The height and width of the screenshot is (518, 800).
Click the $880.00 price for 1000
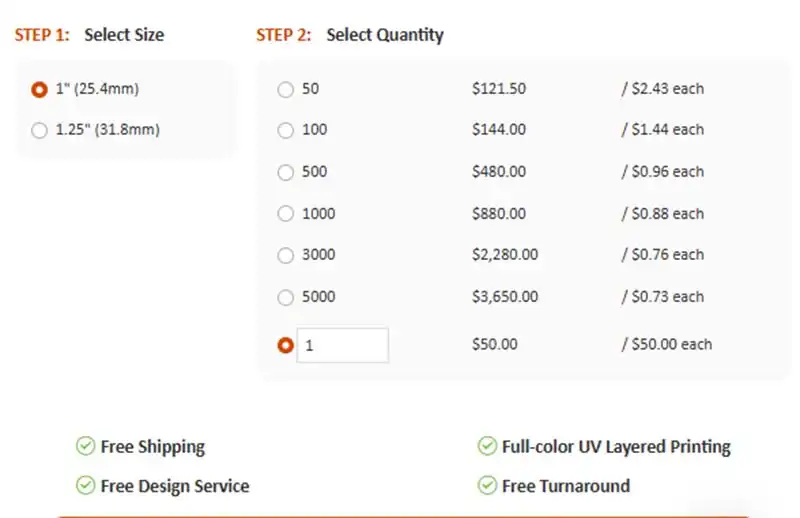click(x=498, y=213)
